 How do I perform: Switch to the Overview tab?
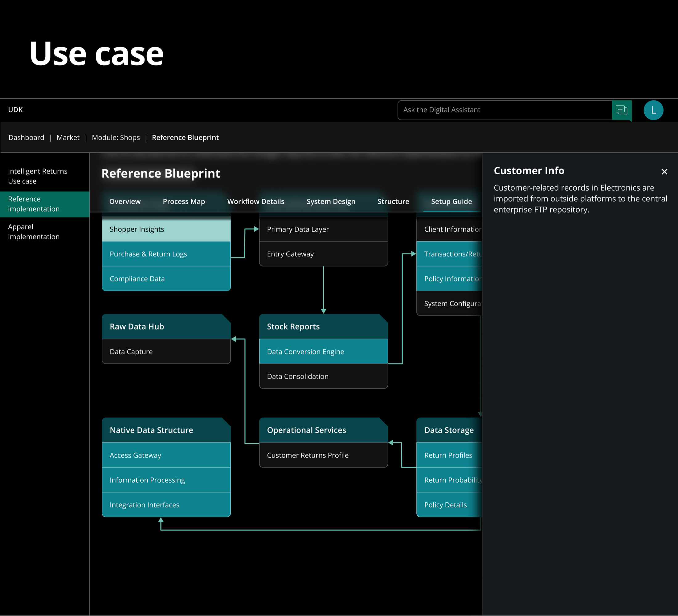[x=125, y=201]
